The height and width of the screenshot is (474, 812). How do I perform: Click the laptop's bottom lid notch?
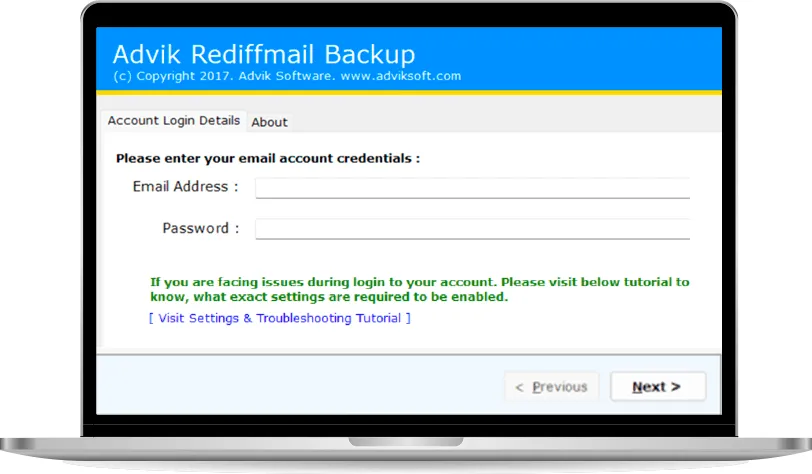[406, 441]
